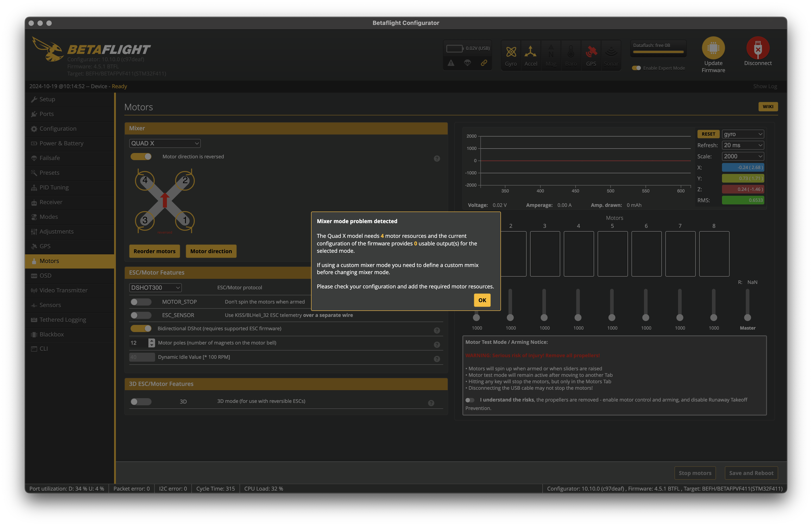Click OK in mixer problem dialog
Image resolution: width=812 pixels, height=526 pixels.
click(482, 300)
